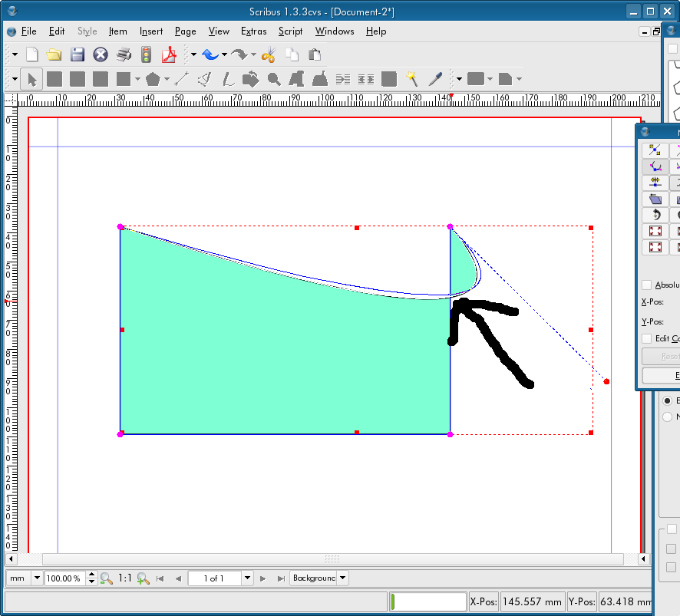Enable the Absolute Coordinates checkbox

pyautogui.click(x=646, y=285)
